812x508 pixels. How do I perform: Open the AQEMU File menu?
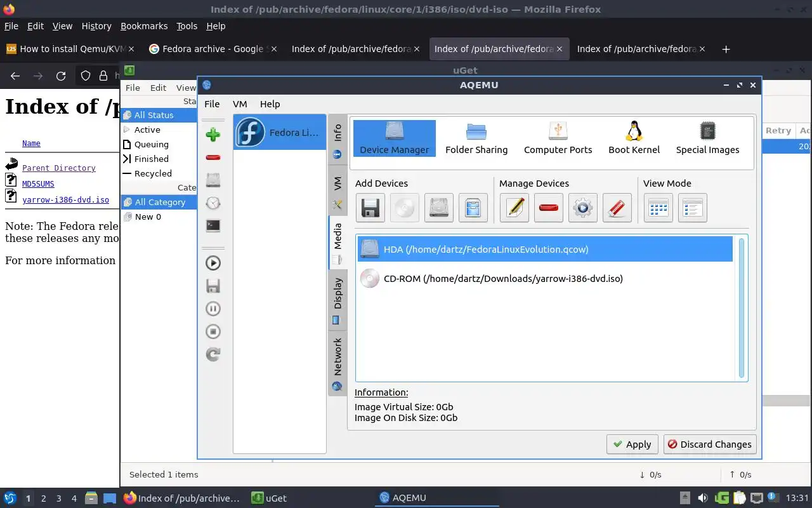212,104
